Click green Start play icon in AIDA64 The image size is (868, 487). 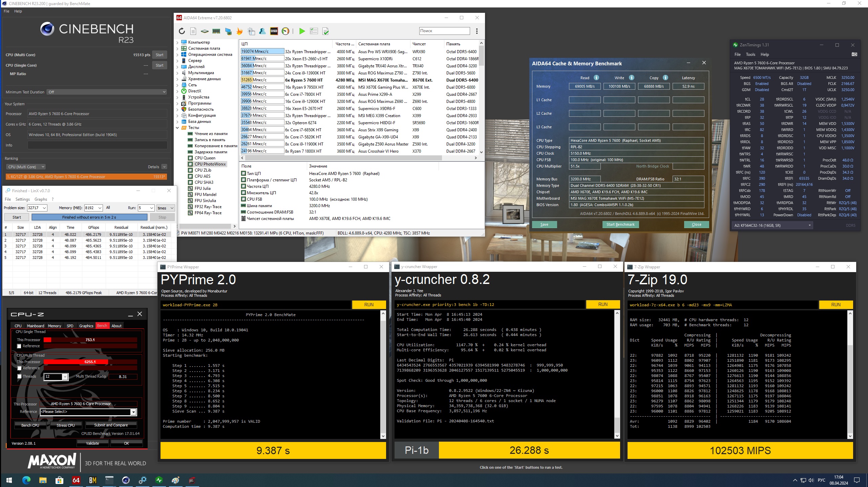(x=302, y=31)
